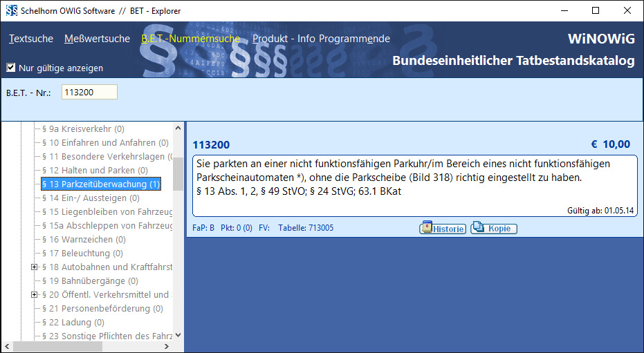Screen dimensions: 644x353
Task: Click the B.E.T. - Nr. input field
Action: 89,93
